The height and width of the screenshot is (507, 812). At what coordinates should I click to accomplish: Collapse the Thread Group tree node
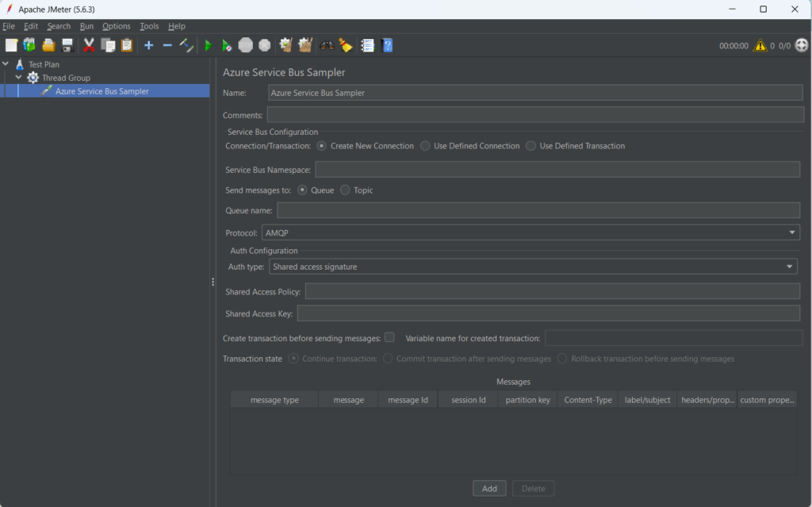(x=18, y=78)
